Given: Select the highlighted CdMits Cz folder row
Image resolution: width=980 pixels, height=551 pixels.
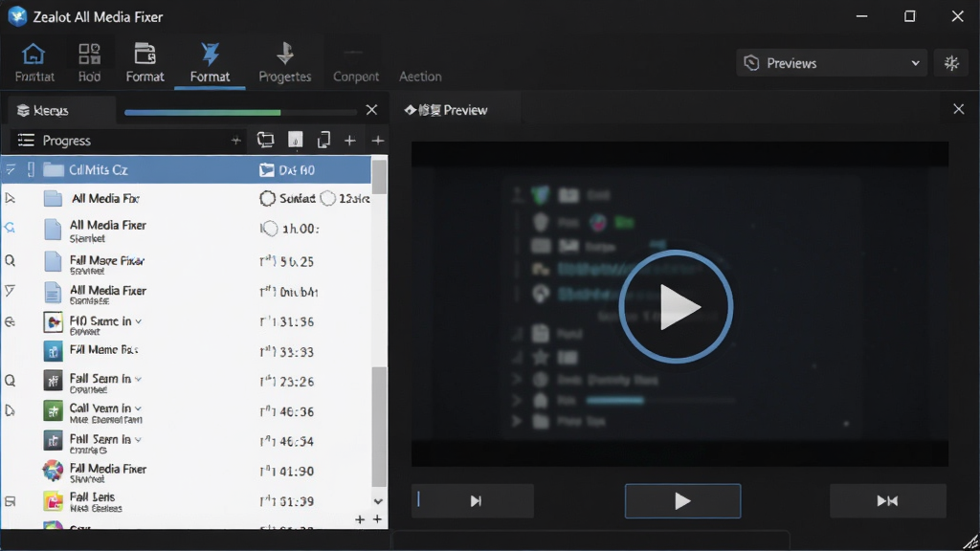Looking at the screenshot, I should coord(187,170).
